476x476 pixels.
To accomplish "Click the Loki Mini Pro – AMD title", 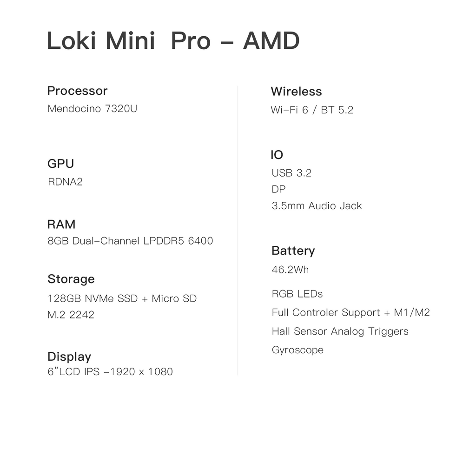I will click(173, 40).
